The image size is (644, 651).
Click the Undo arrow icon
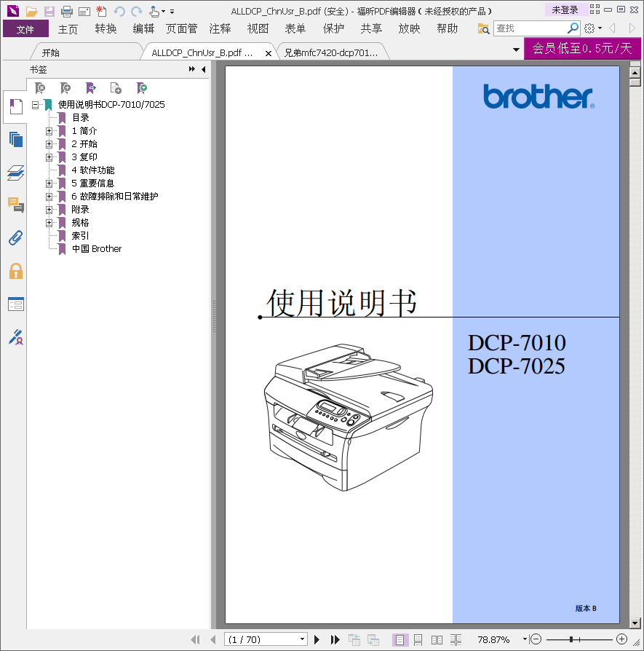[x=119, y=12]
